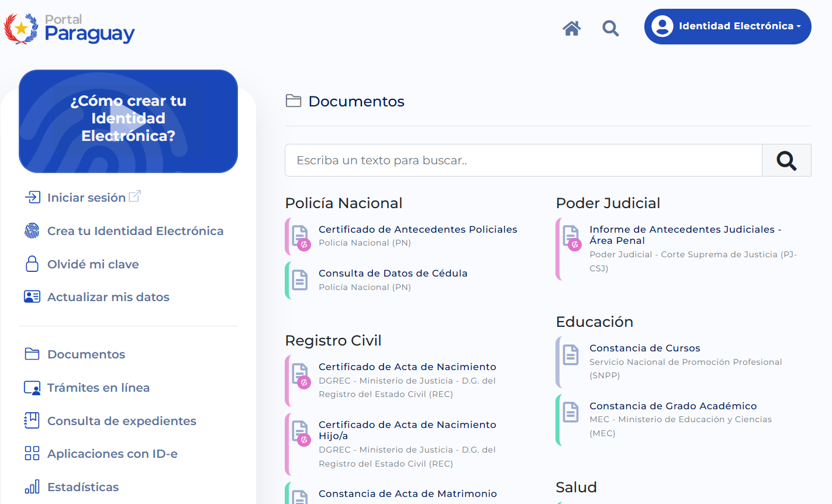Select Informe de Antecedentes Judiciales document
The height and width of the screenshot is (504, 832).
tap(685, 234)
